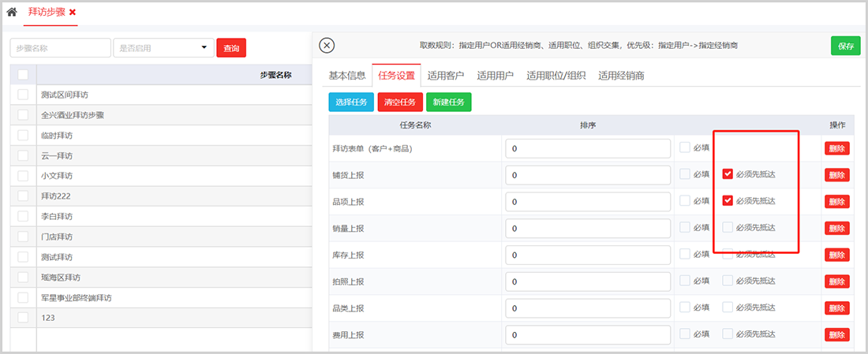Screen dimensions: 868x354
Task: Click the red 清空任务 button
Action: pos(399,102)
